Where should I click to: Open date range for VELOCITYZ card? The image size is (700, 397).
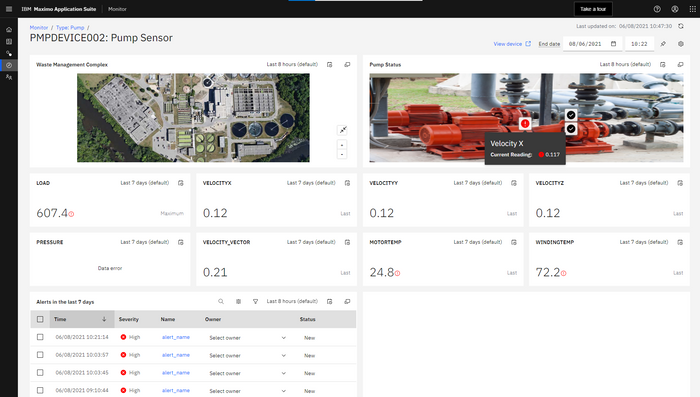coord(680,183)
